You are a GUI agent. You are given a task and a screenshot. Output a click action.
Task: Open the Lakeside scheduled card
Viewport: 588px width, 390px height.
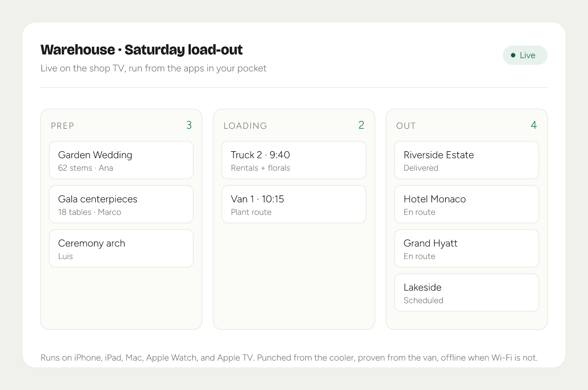click(467, 292)
